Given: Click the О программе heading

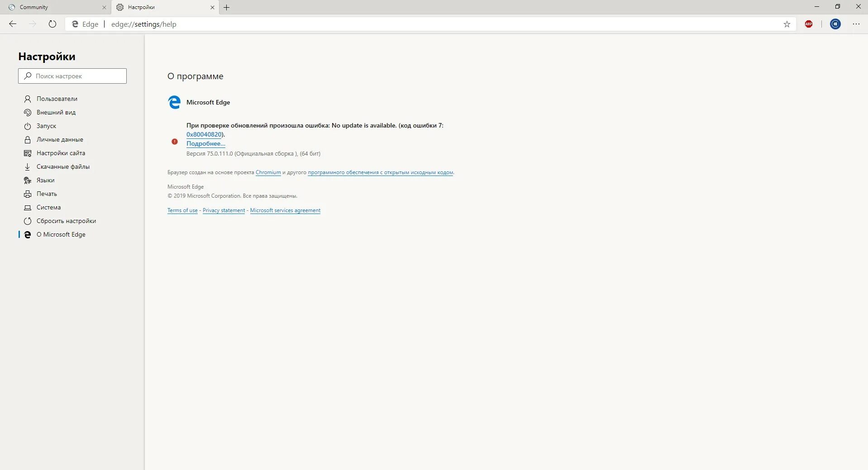Looking at the screenshot, I should [x=196, y=76].
